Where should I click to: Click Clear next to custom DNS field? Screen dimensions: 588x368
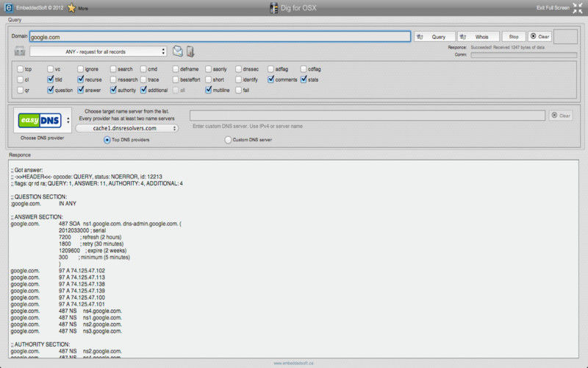(x=561, y=116)
